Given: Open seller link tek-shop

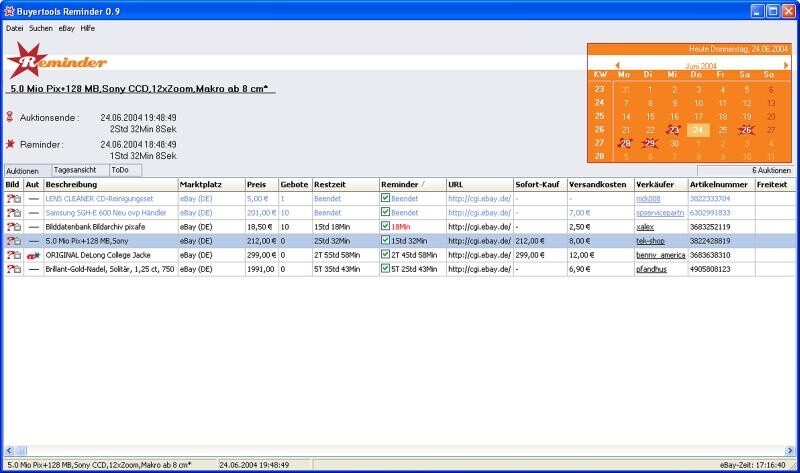Looking at the screenshot, I should [651, 241].
